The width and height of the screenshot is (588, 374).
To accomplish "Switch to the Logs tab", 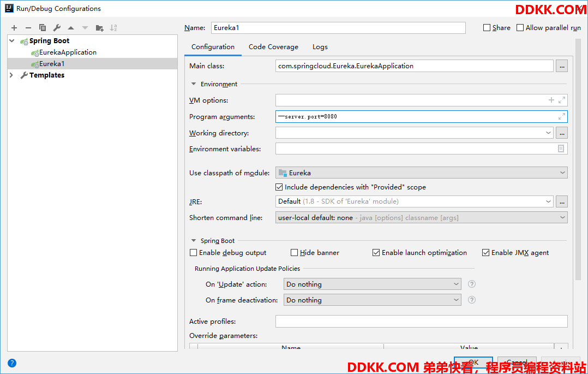I will pyautogui.click(x=320, y=47).
